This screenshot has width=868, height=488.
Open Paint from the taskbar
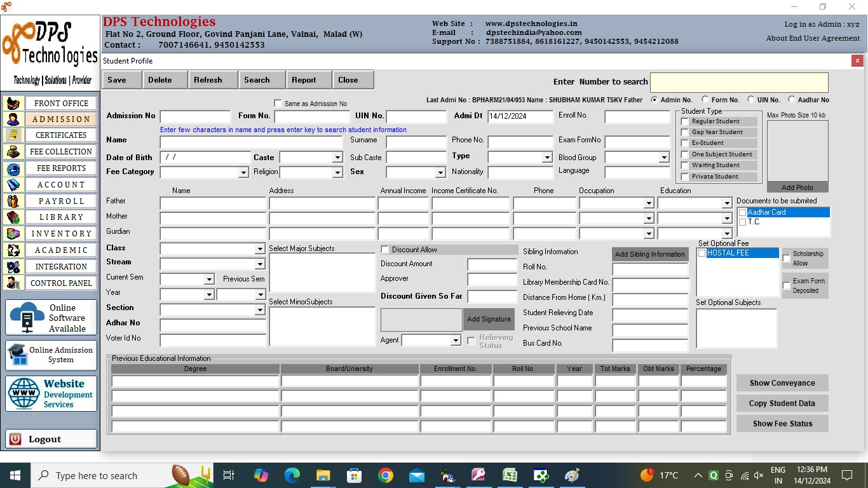pos(572,475)
